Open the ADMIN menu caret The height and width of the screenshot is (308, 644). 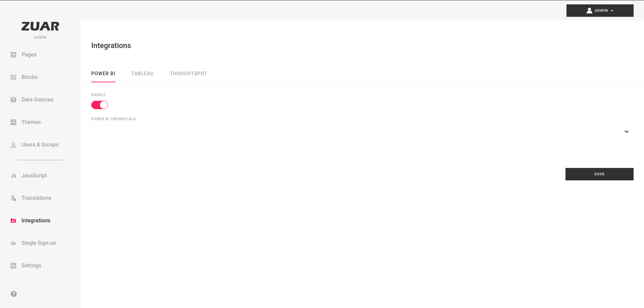pyautogui.click(x=612, y=11)
